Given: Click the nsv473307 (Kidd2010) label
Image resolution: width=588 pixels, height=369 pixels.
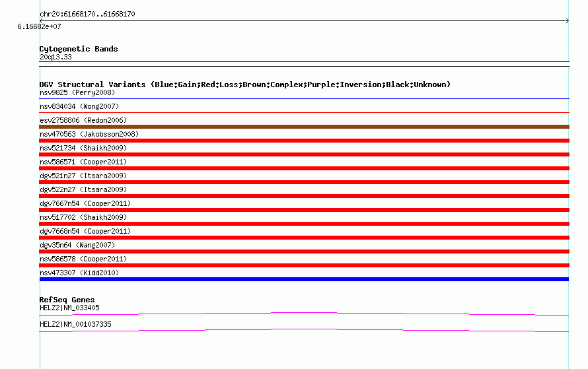Looking at the screenshot, I should [x=79, y=273].
